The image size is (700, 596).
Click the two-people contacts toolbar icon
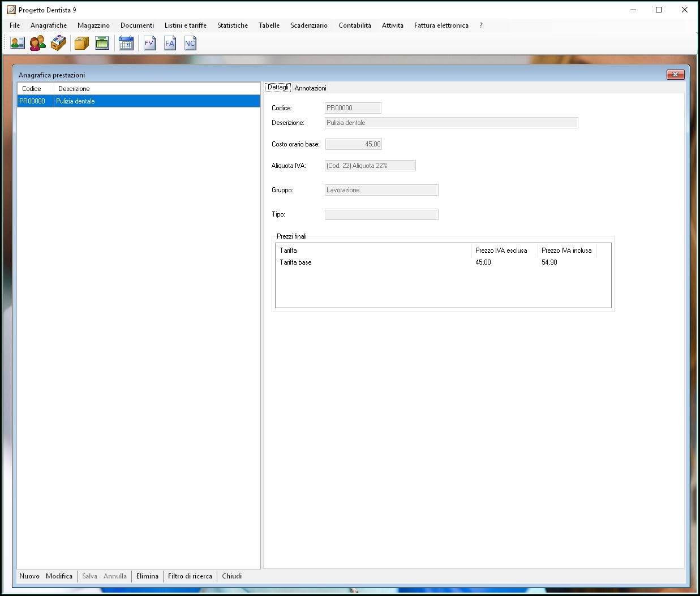38,43
